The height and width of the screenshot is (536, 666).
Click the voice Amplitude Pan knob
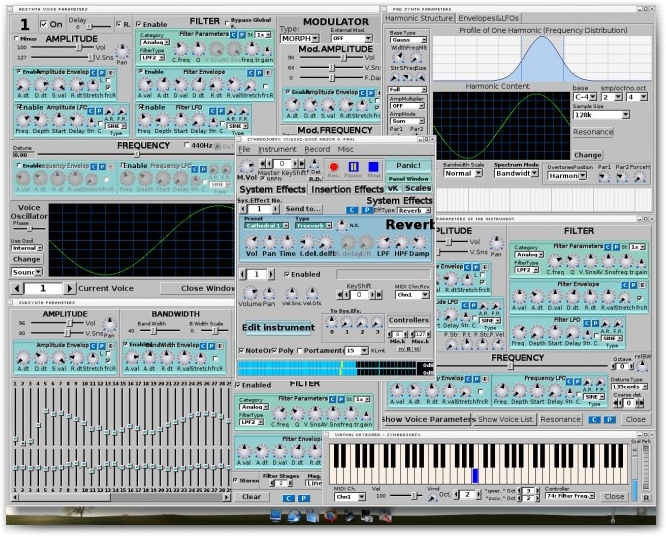pyautogui.click(x=122, y=52)
